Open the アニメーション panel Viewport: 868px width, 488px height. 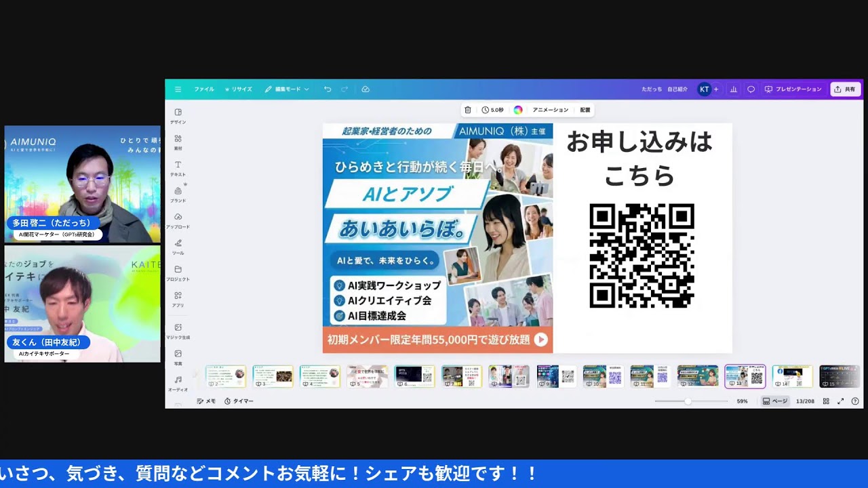(550, 110)
